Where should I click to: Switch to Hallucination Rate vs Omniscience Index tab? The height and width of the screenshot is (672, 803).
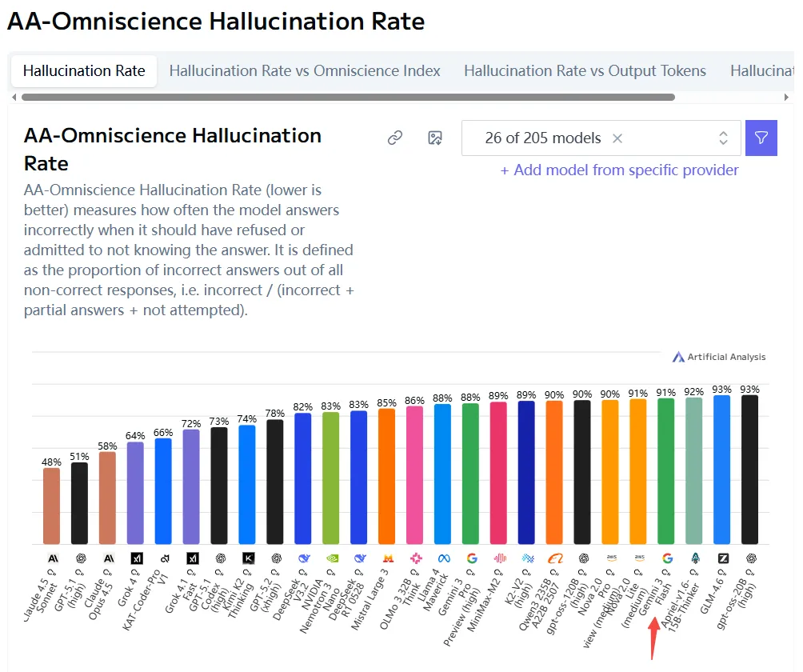(x=305, y=71)
